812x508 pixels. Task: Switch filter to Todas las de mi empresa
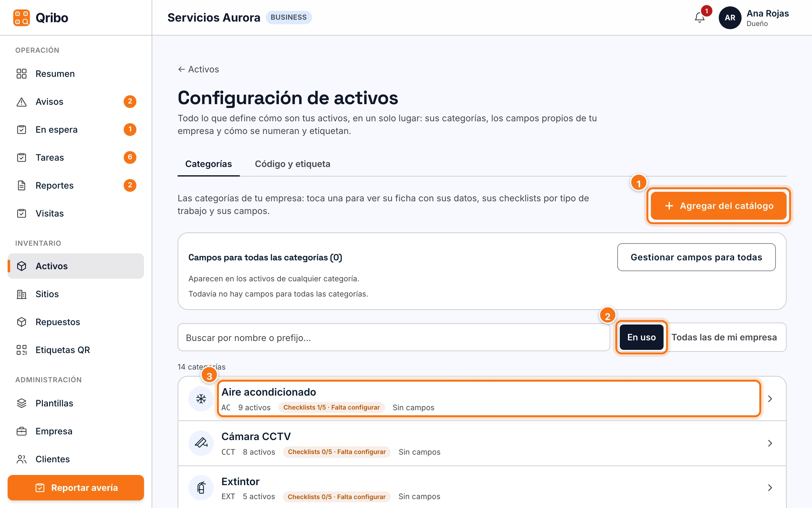point(724,337)
